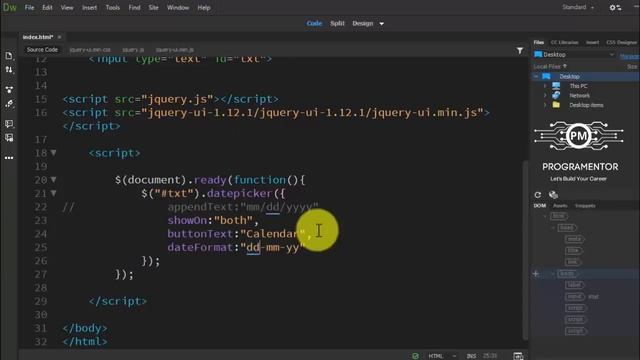Click the Dw application logo

9,7
